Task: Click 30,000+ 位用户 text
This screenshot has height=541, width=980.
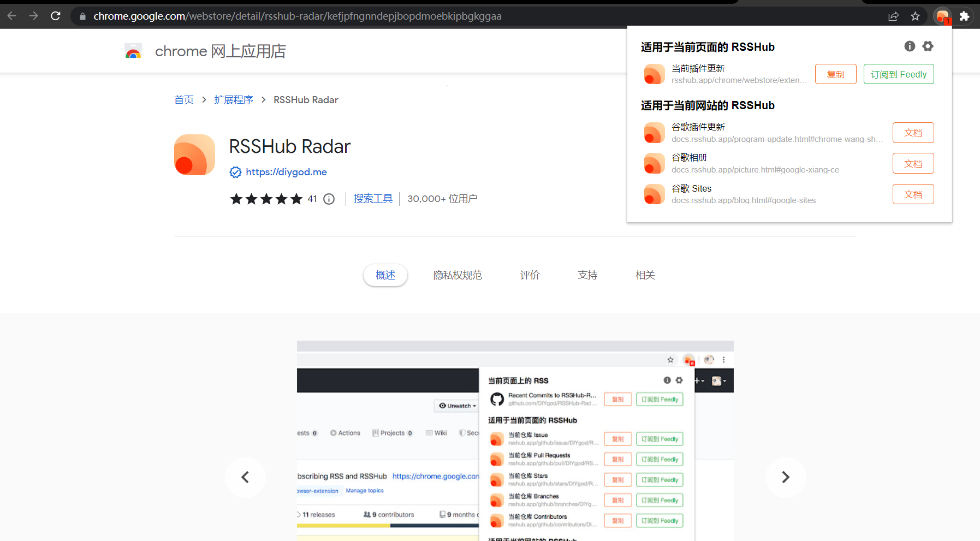Action: [x=442, y=199]
